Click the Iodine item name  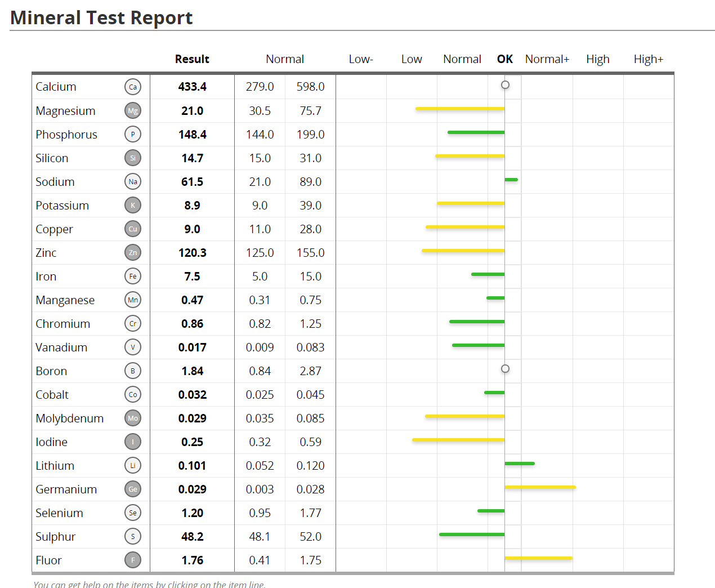(51, 442)
